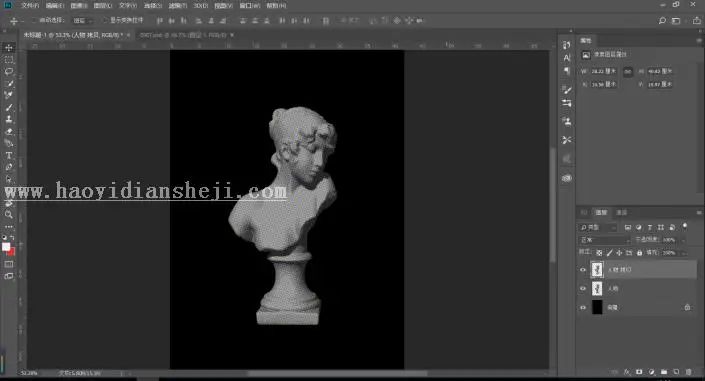
Task: Create a new layer icon
Action: click(x=676, y=372)
